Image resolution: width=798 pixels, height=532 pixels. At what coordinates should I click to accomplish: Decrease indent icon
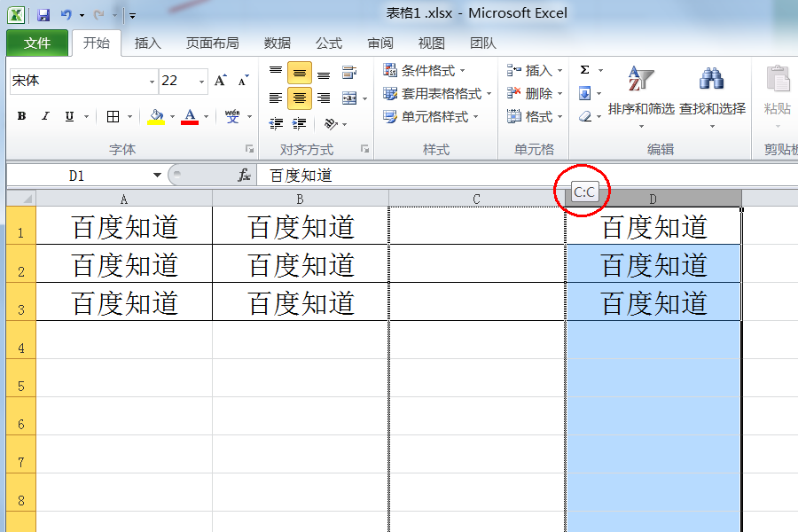click(x=276, y=123)
